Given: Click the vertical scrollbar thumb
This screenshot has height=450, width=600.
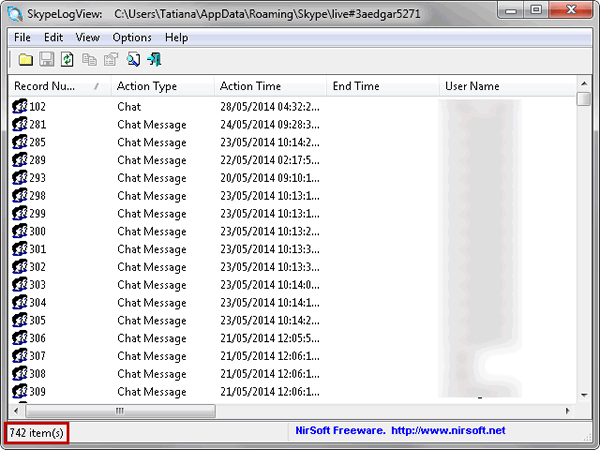Looking at the screenshot, I should [x=584, y=99].
